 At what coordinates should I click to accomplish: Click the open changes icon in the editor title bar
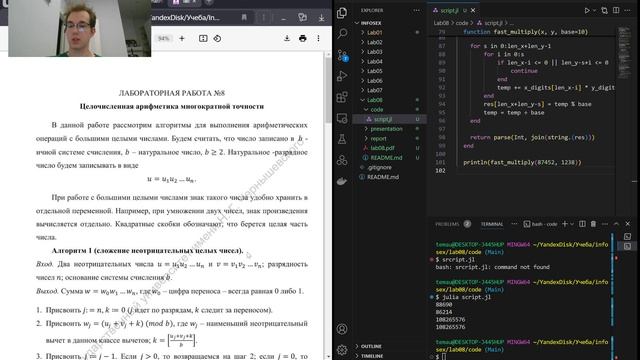pos(604,11)
